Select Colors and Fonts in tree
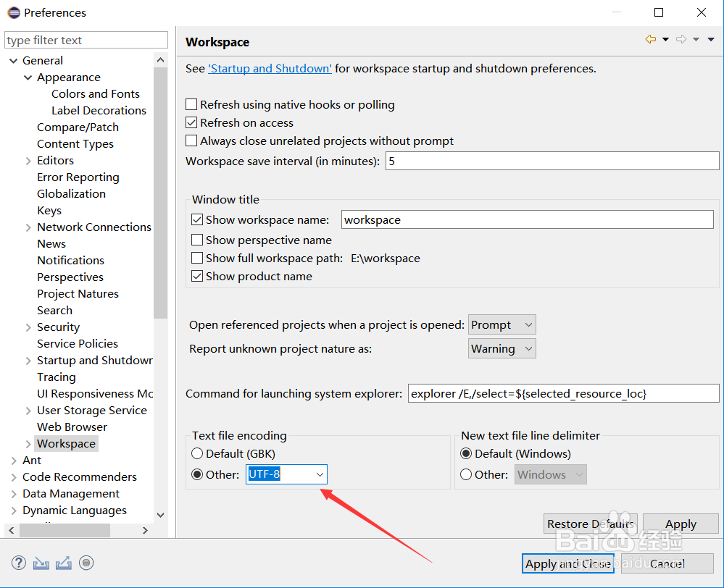724x588 pixels. pos(96,93)
